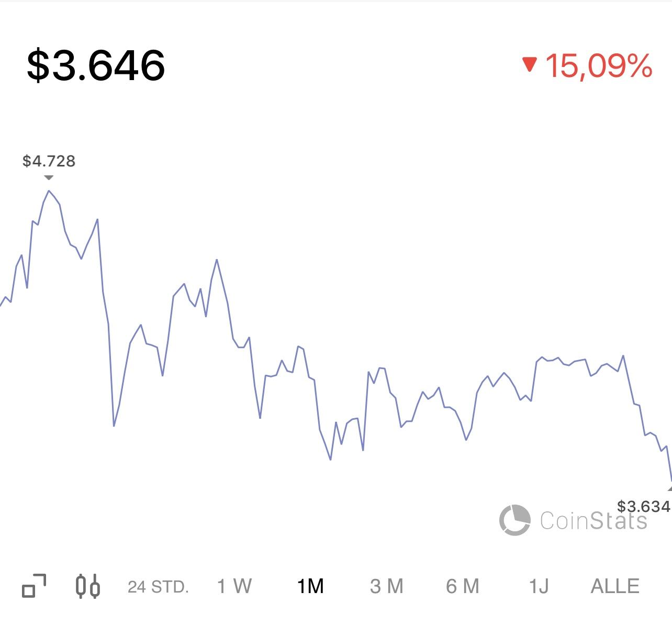Image resolution: width=672 pixels, height=625 pixels.
Task: Click the small triangle under $4.728
Action: 49,178
